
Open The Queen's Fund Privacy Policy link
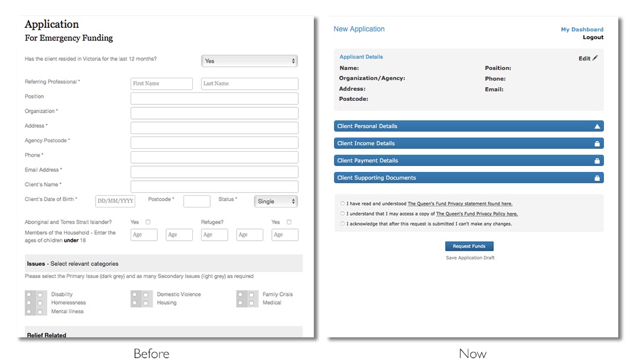pos(476,214)
